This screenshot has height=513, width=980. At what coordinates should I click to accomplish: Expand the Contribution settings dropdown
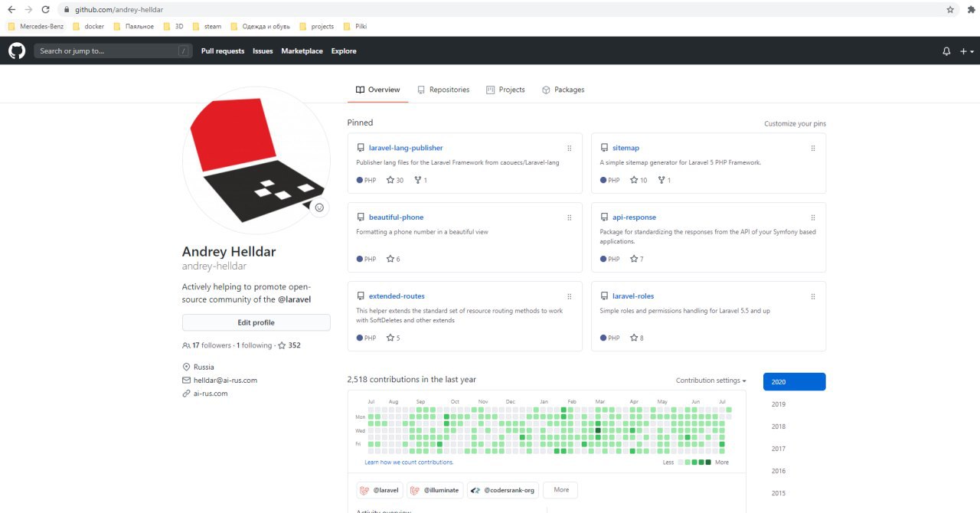click(710, 381)
